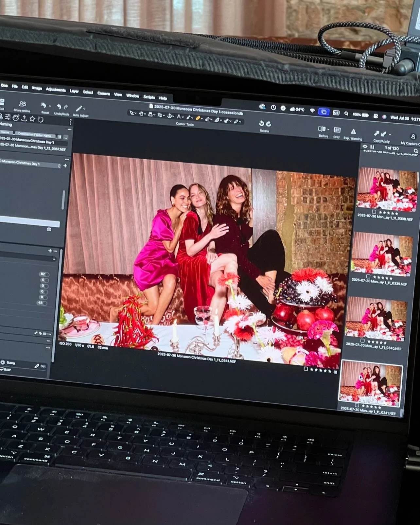
Task: Add layer with plus button
Action: point(50,251)
